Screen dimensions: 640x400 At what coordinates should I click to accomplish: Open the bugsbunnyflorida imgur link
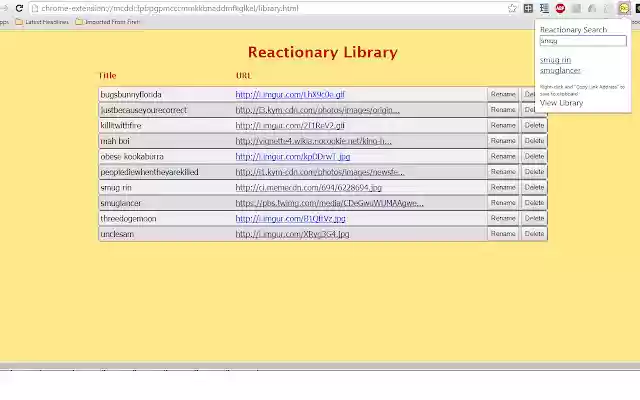click(x=290, y=95)
